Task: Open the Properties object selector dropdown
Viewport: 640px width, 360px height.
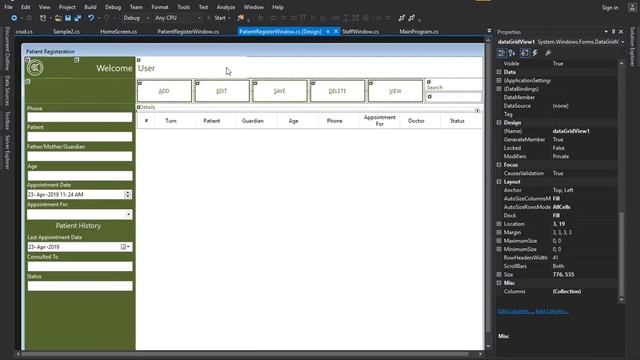Action: click(x=623, y=42)
